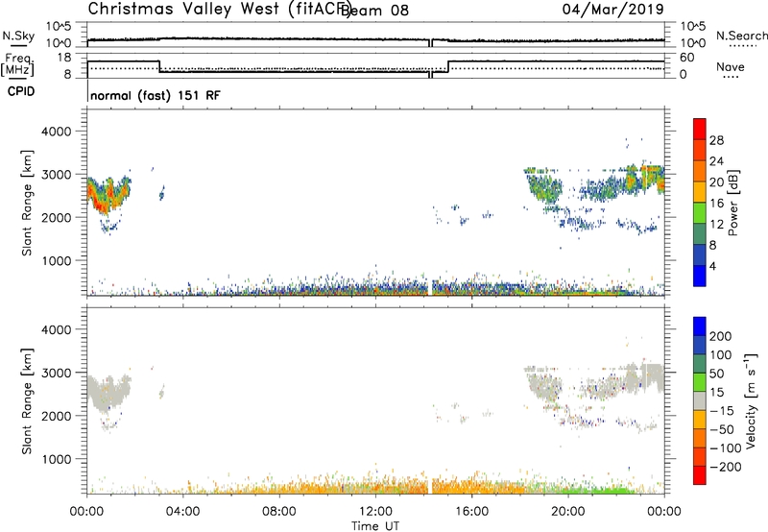Click the '4000' tick of the velocity panel
This screenshot has width=768, height=532.
56,329
